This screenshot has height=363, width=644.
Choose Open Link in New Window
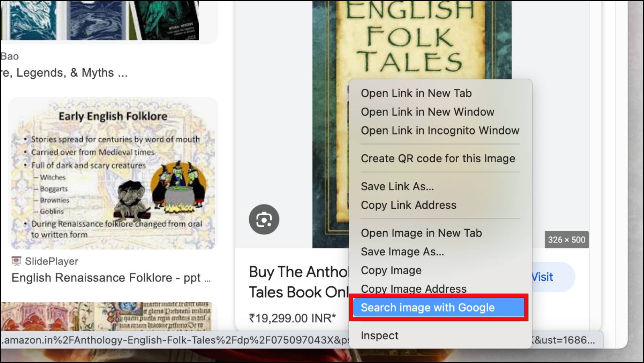[x=427, y=112]
